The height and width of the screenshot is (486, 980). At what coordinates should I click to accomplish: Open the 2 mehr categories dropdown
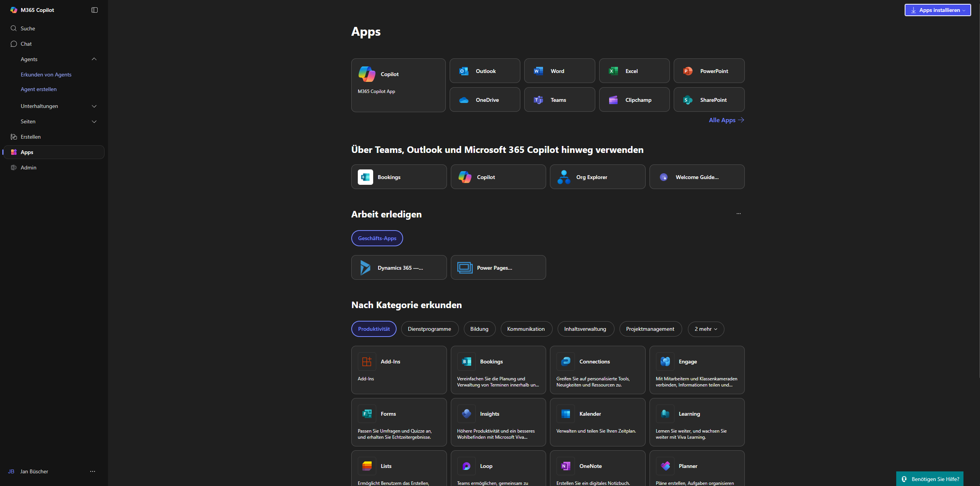(706, 329)
